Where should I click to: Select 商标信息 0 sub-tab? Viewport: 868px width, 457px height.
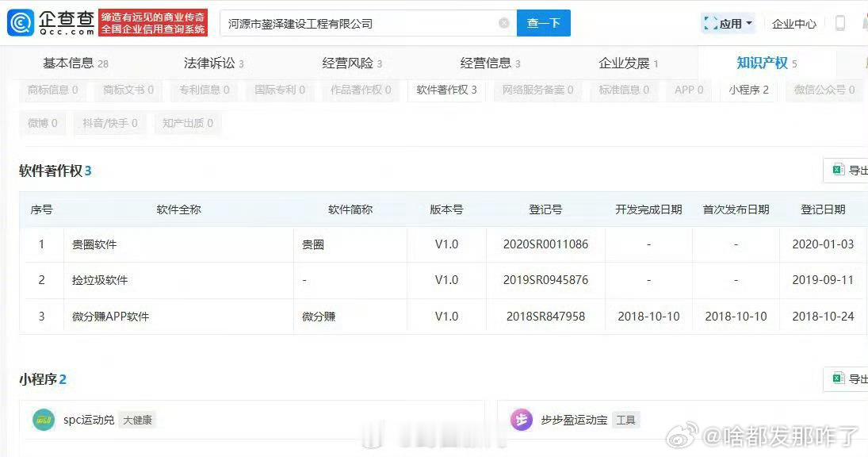pos(52,90)
